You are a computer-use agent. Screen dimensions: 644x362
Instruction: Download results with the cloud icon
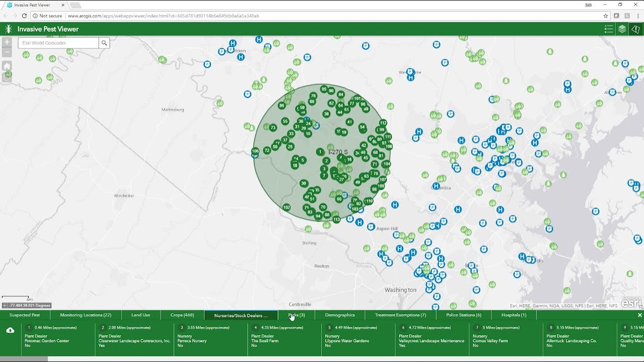point(10,330)
